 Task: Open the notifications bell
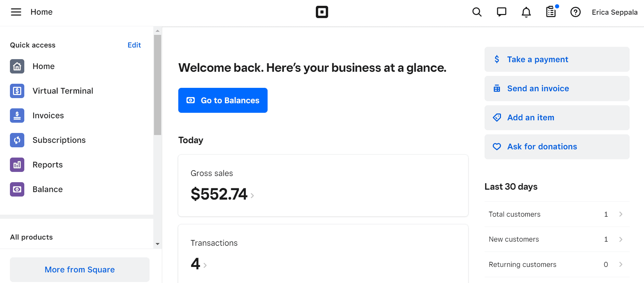tap(526, 12)
